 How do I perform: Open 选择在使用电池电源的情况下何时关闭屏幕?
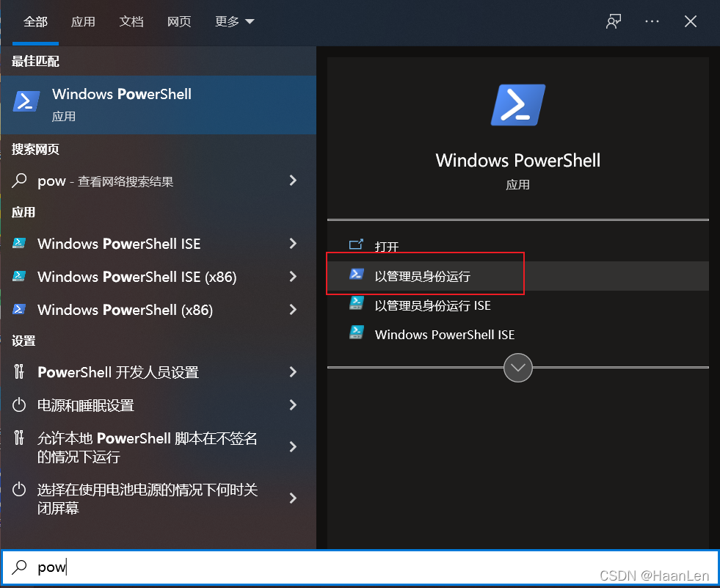tap(148, 499)
